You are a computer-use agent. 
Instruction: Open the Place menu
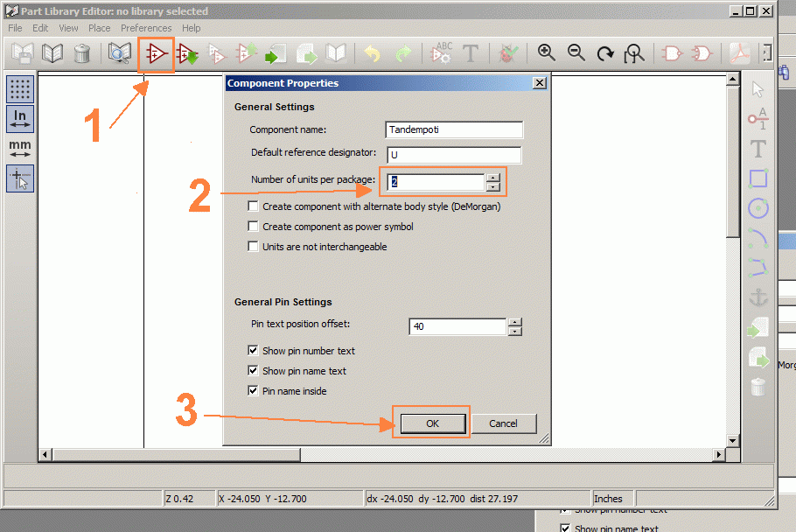pyautogui.click(x=99, y=28)
